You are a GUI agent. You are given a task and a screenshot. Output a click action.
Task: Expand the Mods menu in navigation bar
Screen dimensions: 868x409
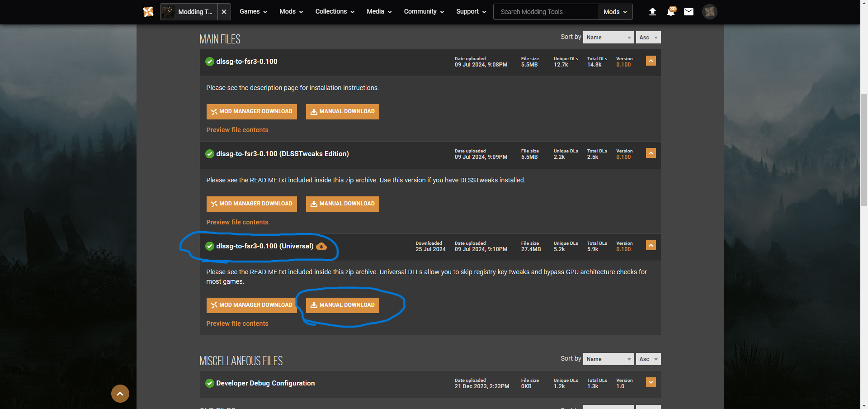[291, 12]
